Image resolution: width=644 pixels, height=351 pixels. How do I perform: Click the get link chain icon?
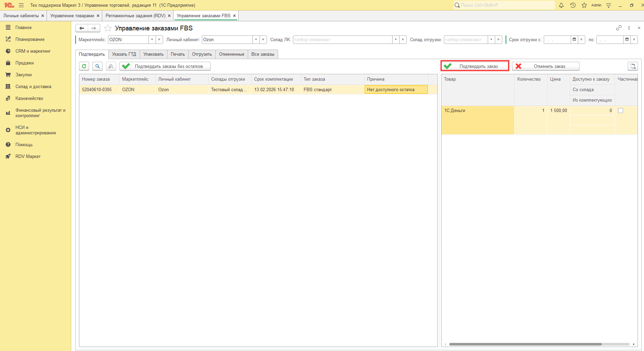pyautogui.click(x=619, y=28)
